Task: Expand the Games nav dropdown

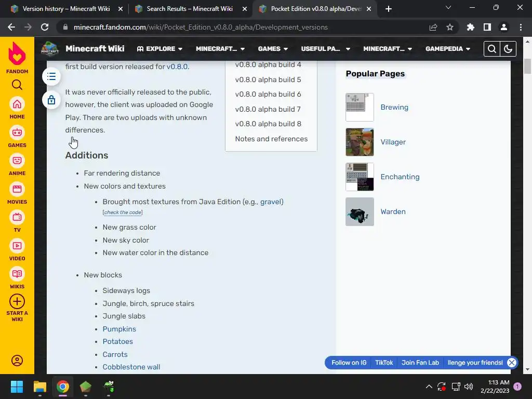Action: click(273, 49)
